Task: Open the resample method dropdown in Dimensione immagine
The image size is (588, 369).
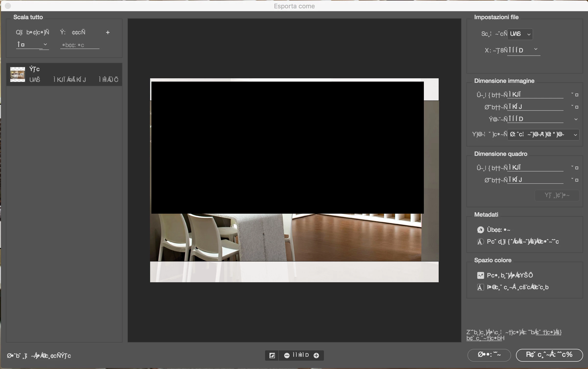Action: (543, 135)
